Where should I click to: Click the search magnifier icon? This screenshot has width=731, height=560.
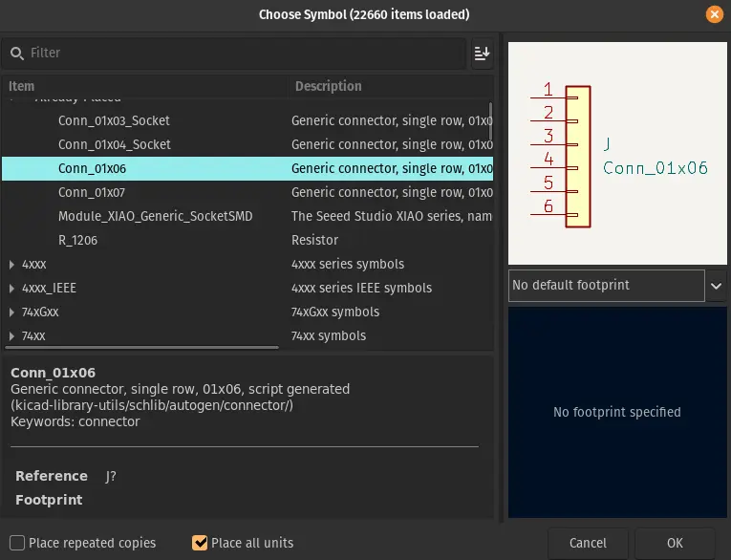[17, 54]
